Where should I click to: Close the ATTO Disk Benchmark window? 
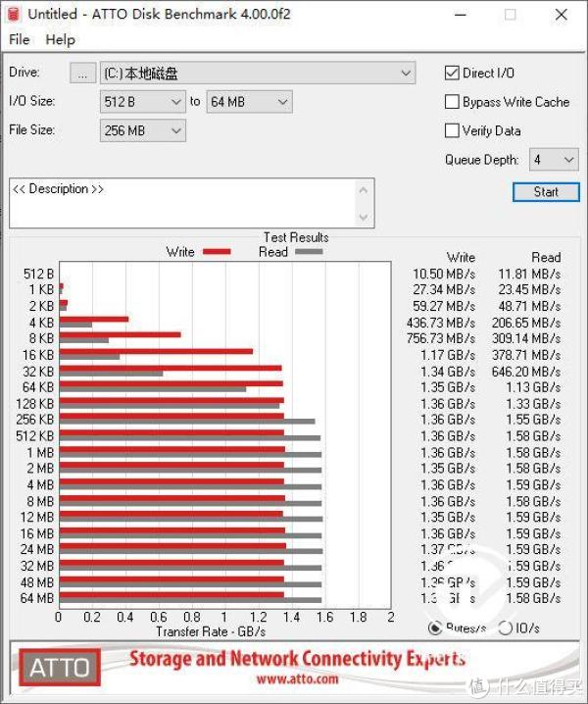coord(562,15)
